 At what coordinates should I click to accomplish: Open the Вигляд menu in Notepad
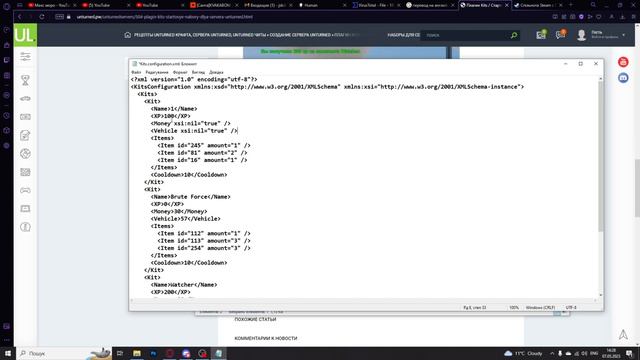pyautogui.click(x=198, y=72)
